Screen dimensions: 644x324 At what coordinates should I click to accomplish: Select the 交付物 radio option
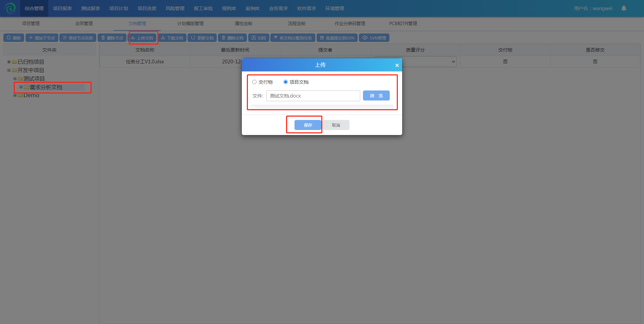coord(255,82)
